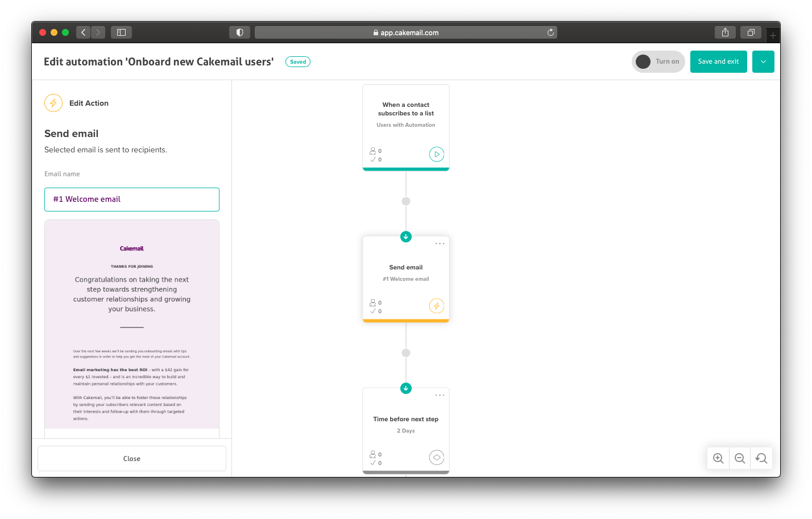Screen dimensions: 812x519
Task: Select the Send email step card
Action: [406, 279]
